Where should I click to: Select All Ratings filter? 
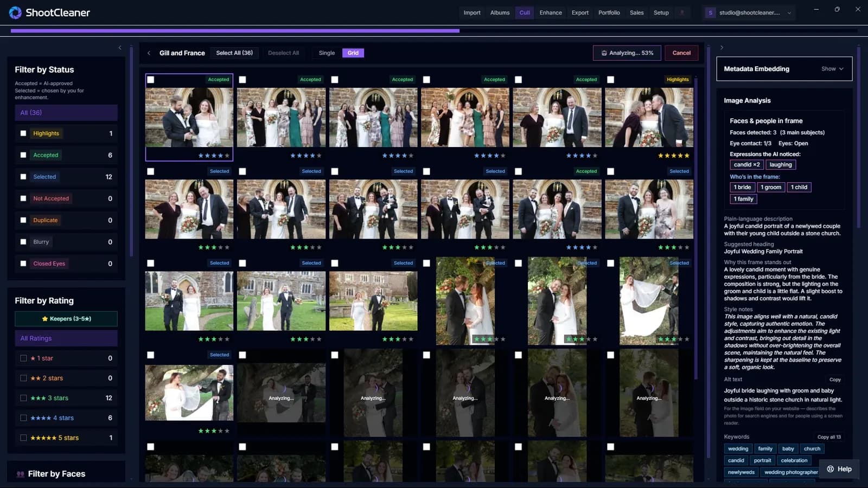[x=66, y=338]
